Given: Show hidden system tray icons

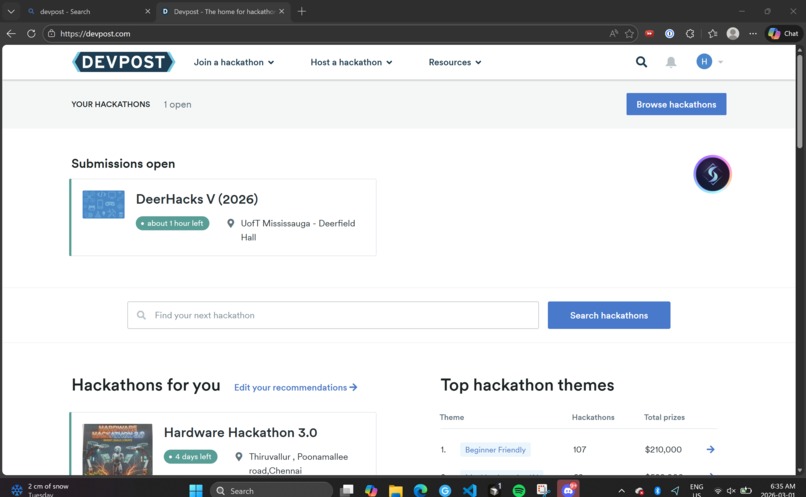Looking at the screenshot, I should (621, 490).
